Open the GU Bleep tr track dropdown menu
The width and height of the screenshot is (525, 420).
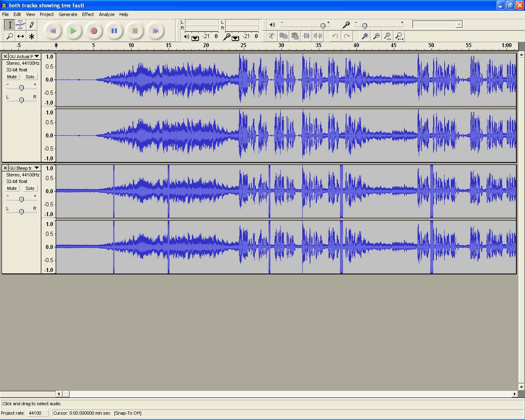click(37, 168)
